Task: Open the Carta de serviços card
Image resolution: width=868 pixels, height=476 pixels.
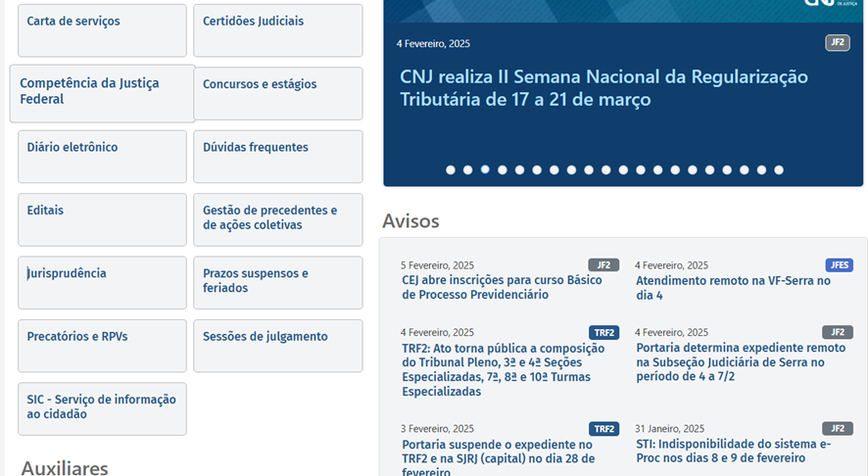Action: pos(102,30)
